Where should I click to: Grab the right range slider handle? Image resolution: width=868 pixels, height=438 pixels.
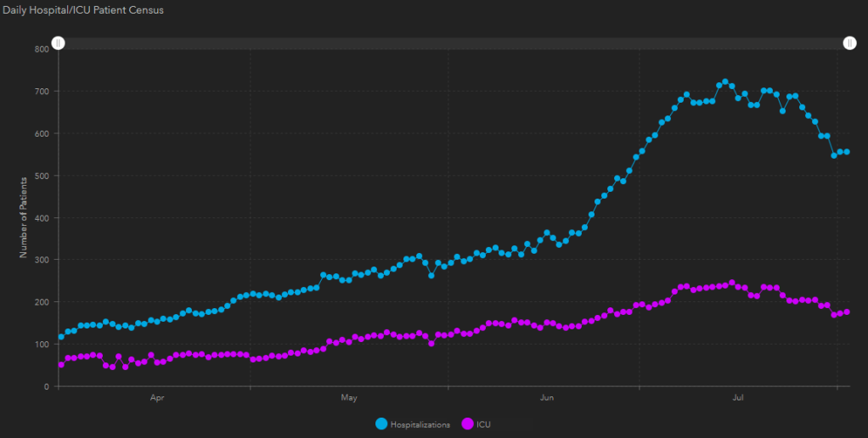(849, 43)
